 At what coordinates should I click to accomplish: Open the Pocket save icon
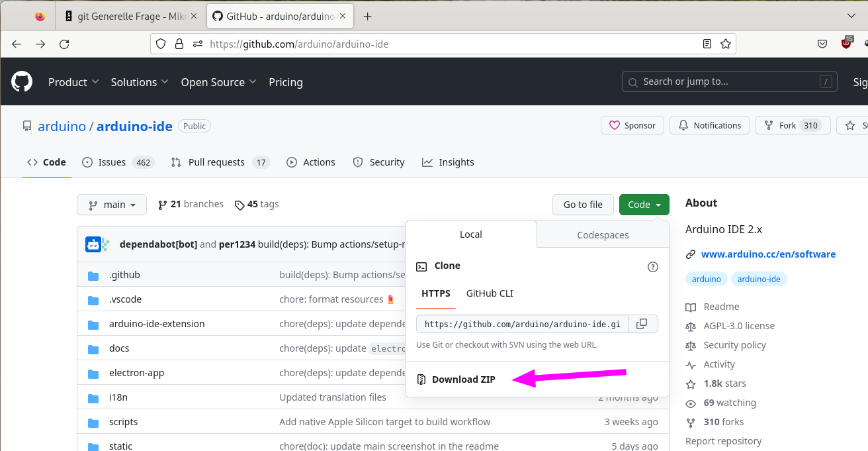822,44
